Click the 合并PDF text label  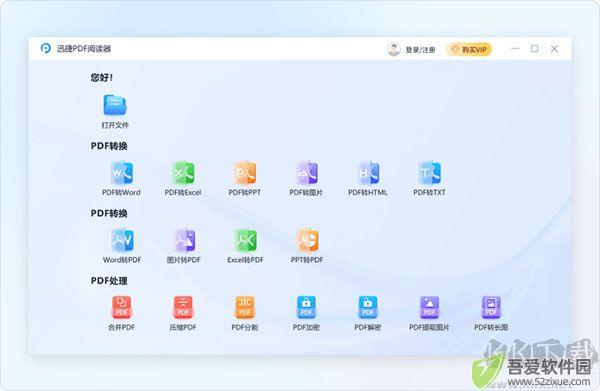tap(121, 327)
